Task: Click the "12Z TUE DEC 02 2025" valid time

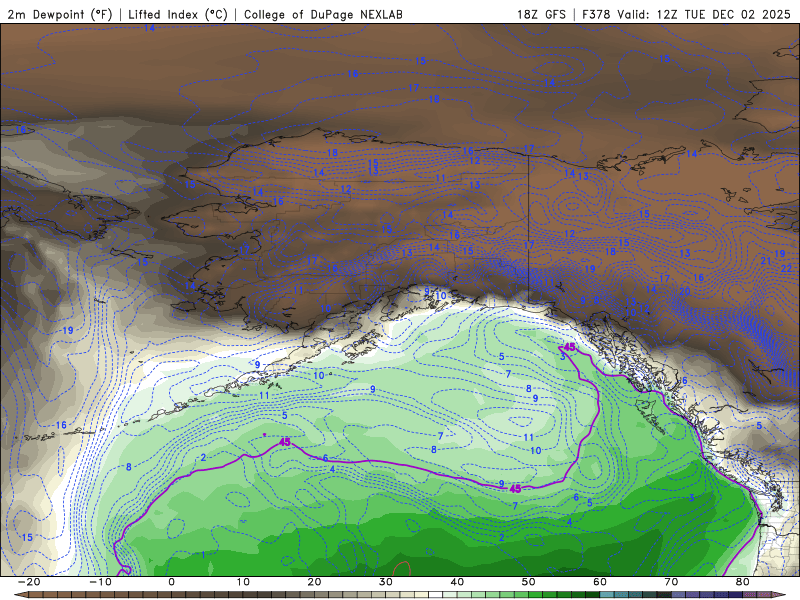Action: point(723,14)
